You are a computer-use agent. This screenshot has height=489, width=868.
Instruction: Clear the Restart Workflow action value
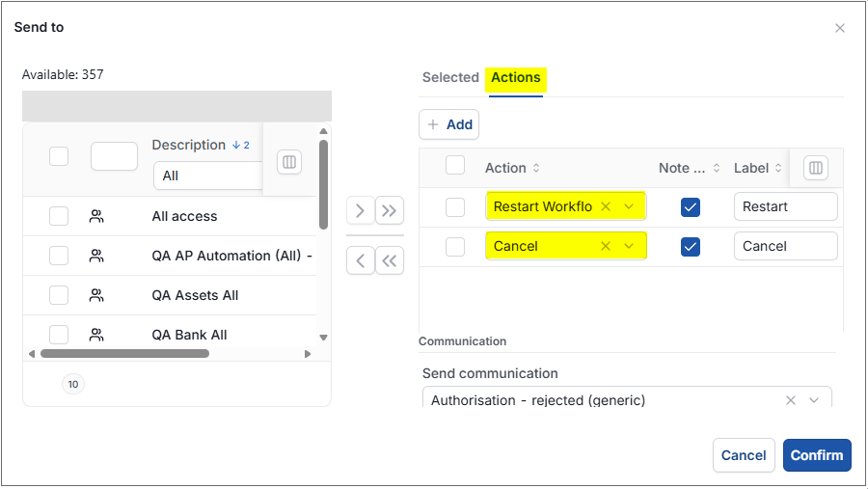point(606,206)
